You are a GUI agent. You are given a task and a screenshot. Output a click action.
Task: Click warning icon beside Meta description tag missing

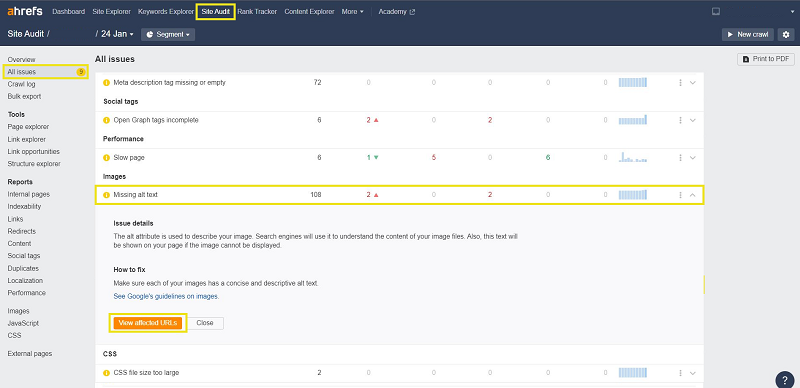pos(107,82)
